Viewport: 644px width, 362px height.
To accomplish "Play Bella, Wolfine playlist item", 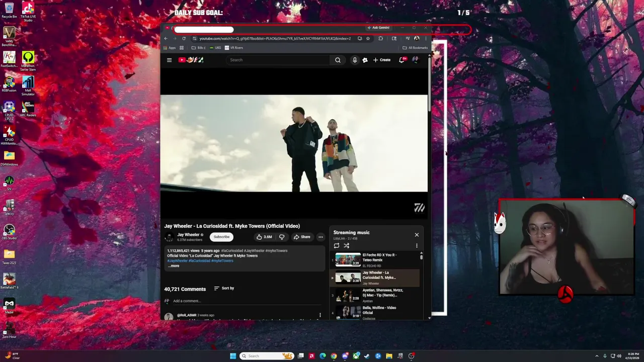I will pyautogui.click(x=375, y=312).
